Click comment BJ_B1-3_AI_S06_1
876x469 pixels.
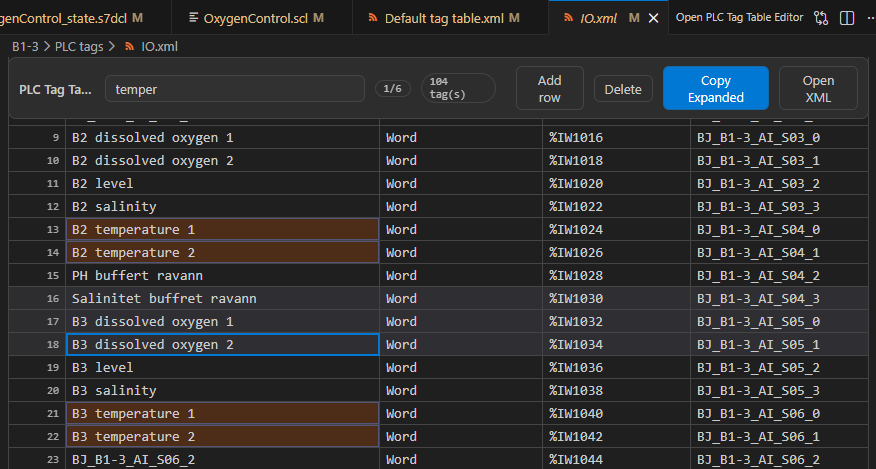click(758, 437)
